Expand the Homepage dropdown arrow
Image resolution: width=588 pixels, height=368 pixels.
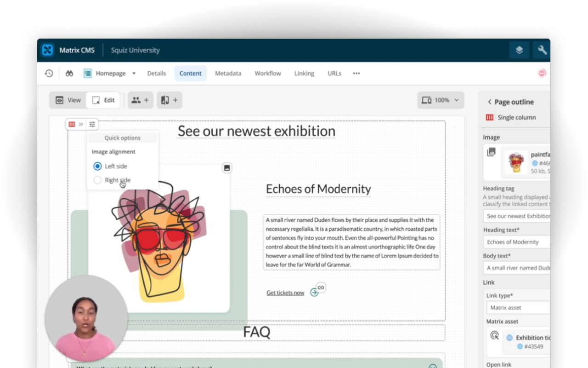134,74
